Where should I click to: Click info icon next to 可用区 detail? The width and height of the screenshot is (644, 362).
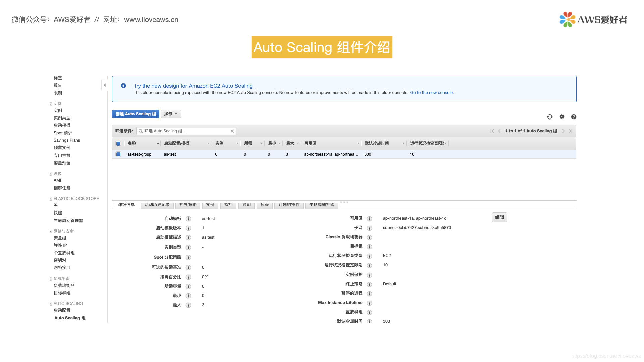[370, 219]
